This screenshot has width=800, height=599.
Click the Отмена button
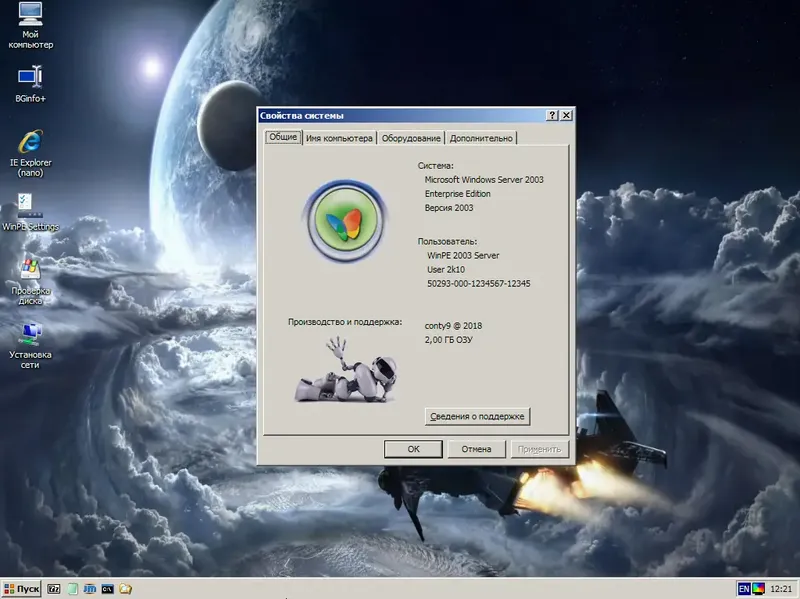pos(476,449)
